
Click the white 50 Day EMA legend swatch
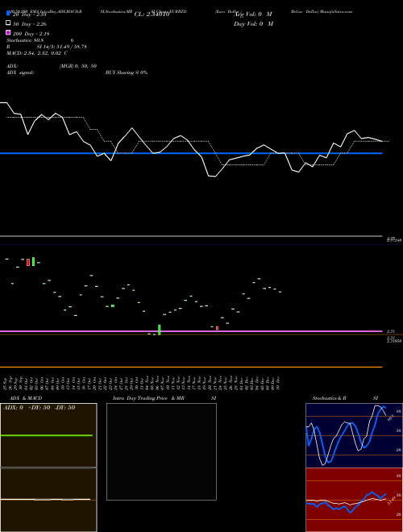pos(8,23)
